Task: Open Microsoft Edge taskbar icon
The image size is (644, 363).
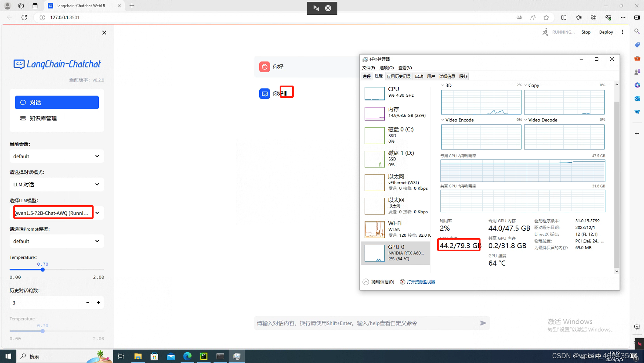Action: 187,356
